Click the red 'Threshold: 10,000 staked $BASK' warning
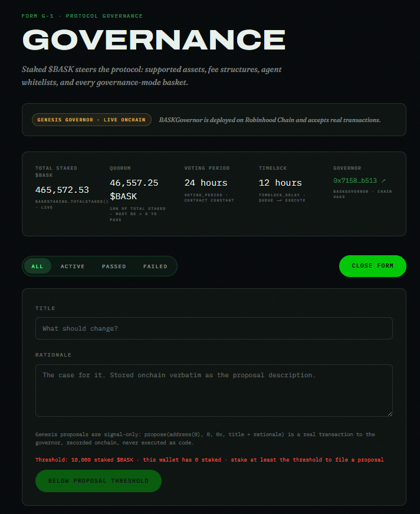Screen dimensions: 420x514 (209, 460)
